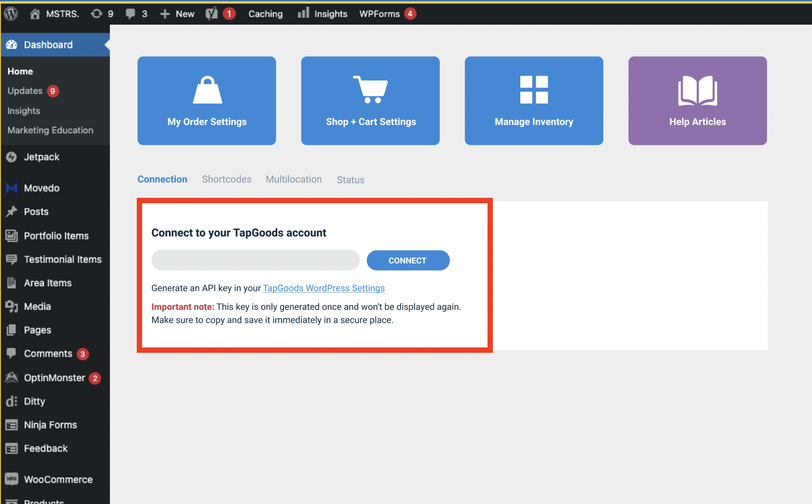Screen dimensions: 812x504
Task: Open the My Order Settings tile label
Action: pos(207,122)
